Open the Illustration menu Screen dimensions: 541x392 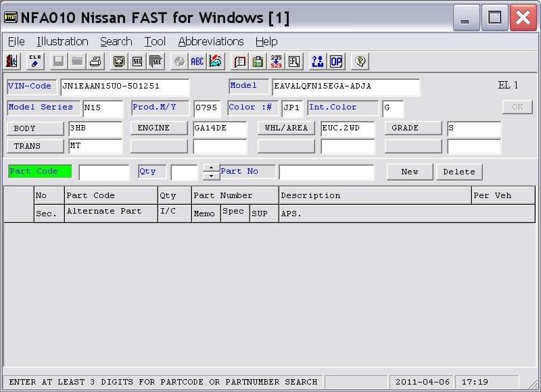coord(63,41)
